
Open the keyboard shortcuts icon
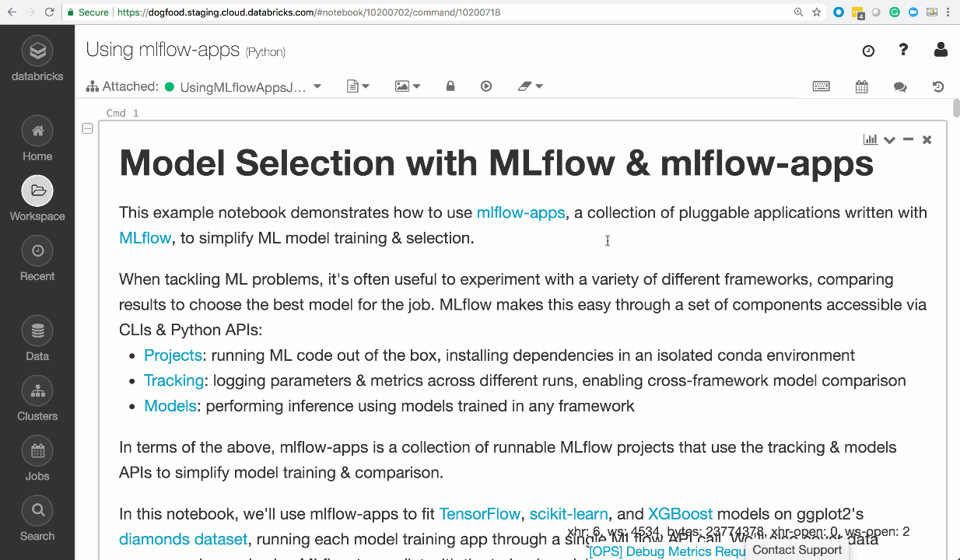coord(821,86)
